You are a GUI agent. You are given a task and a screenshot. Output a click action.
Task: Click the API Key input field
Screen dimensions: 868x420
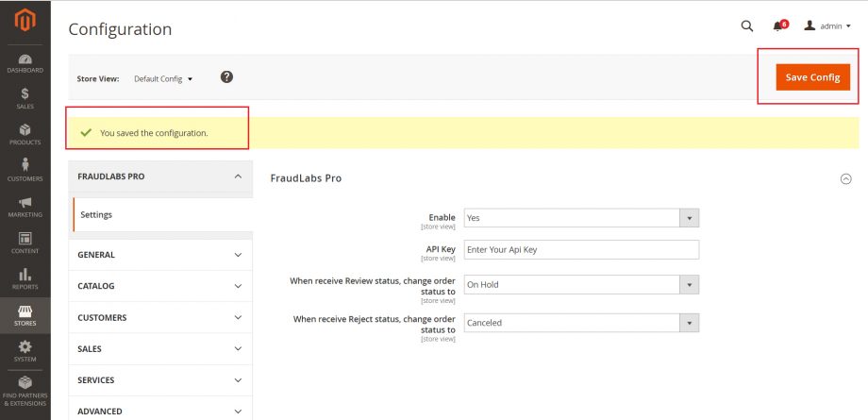[581, 249]
